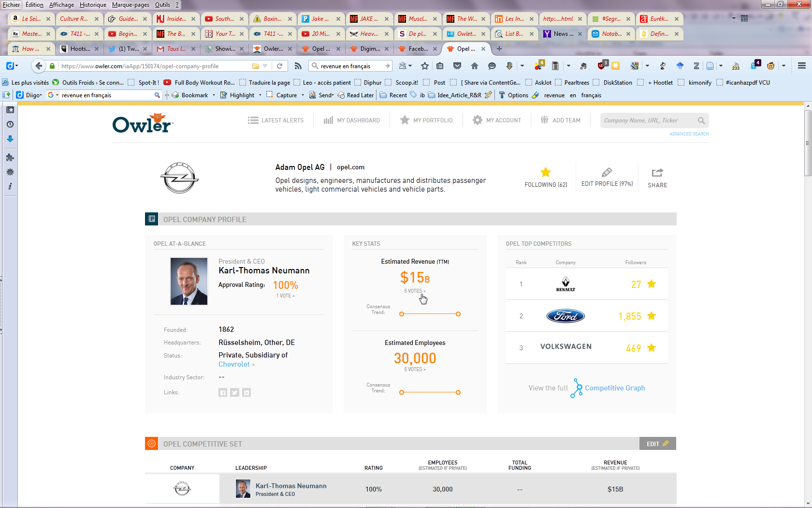Click Opel Twitter link icon
This screenshot has height=508, width=812.
coord(235,392)
